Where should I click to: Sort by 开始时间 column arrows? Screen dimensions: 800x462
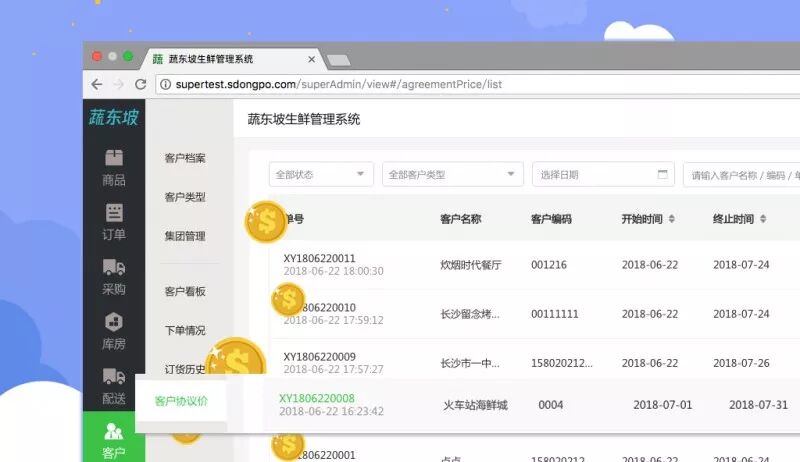[671, 219]
